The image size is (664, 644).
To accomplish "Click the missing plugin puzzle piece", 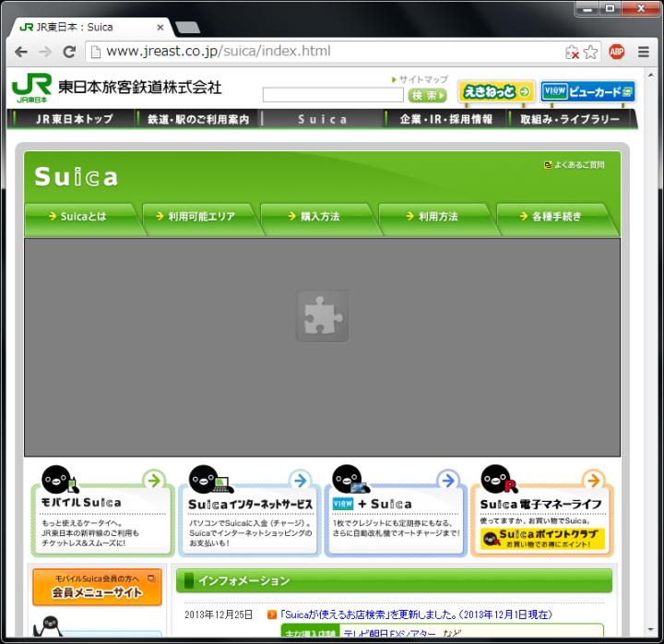I will (x=322, y=316).
